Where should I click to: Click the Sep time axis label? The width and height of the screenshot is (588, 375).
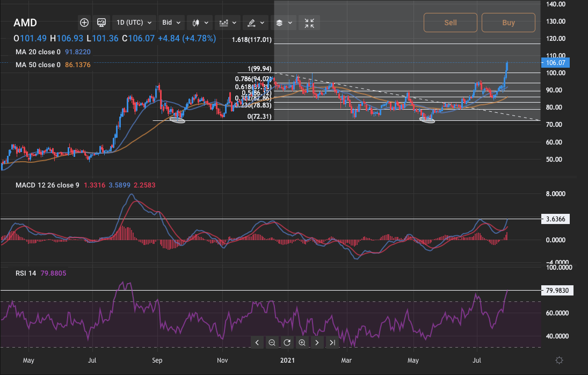(157, 360)
